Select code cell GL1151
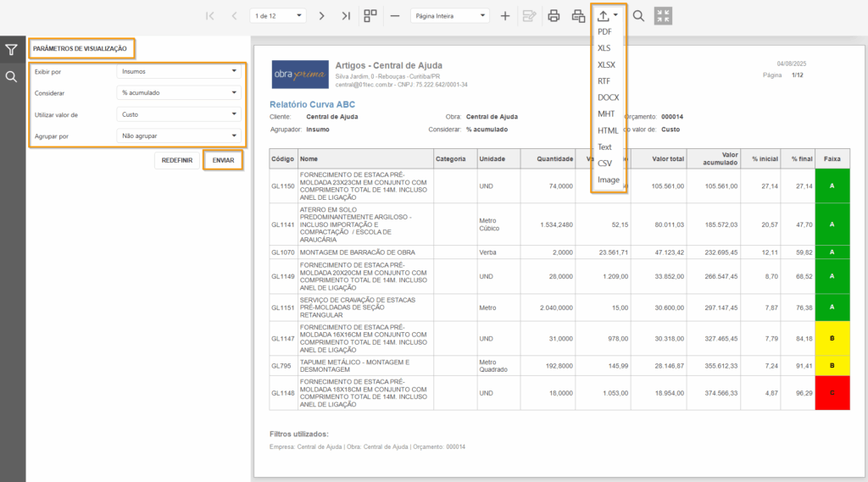The height and width of the screenshot is (482, 868). pyautogui.click(x=283, y=307)
